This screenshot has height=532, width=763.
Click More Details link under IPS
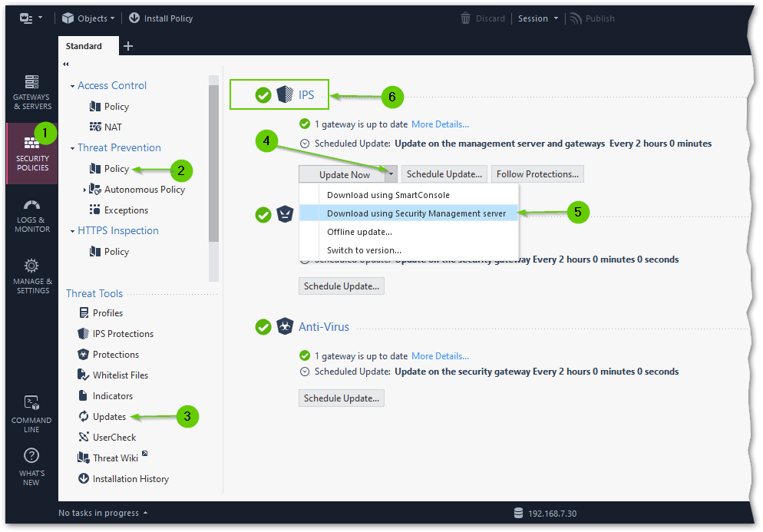[440, 124]
